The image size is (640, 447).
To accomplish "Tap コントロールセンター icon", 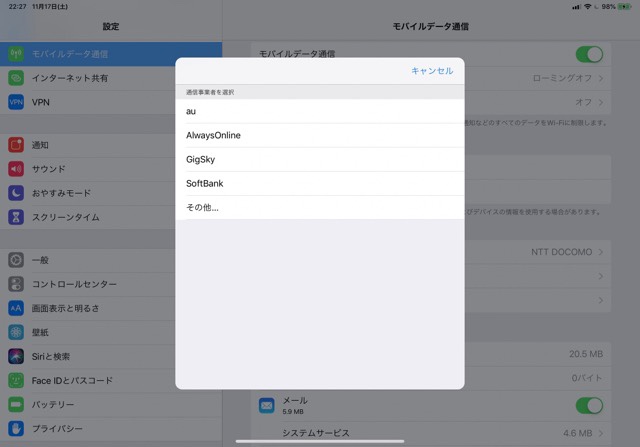I will pos(16,284).
